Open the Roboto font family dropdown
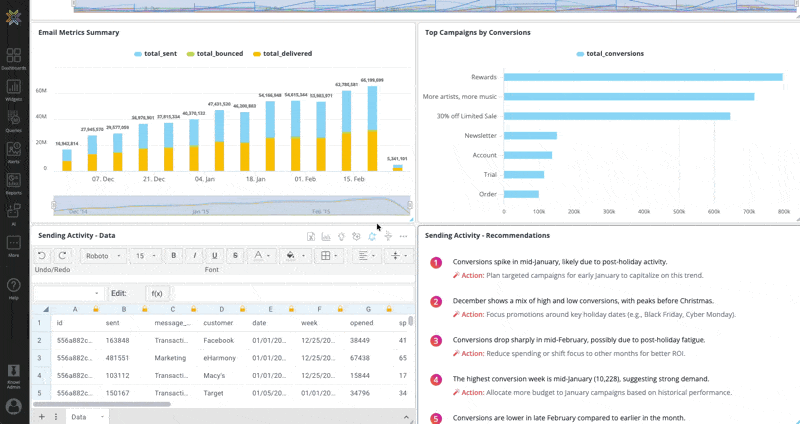 pyautogui.click(x=102, y=256)
